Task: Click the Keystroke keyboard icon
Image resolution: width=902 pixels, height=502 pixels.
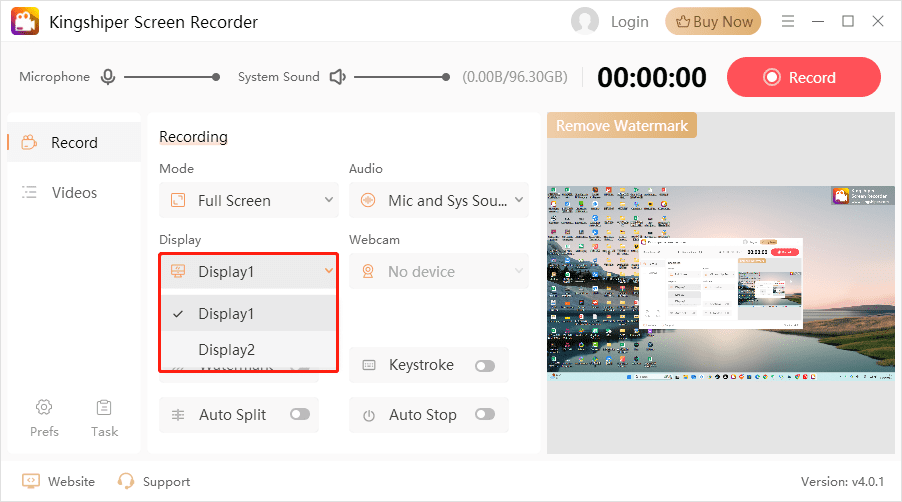Action: [x=369, y=365]
